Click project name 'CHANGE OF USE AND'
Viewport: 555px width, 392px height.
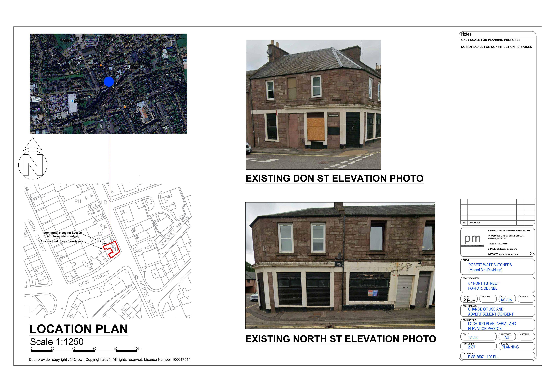pyautogui.click(x=486, y=309)
